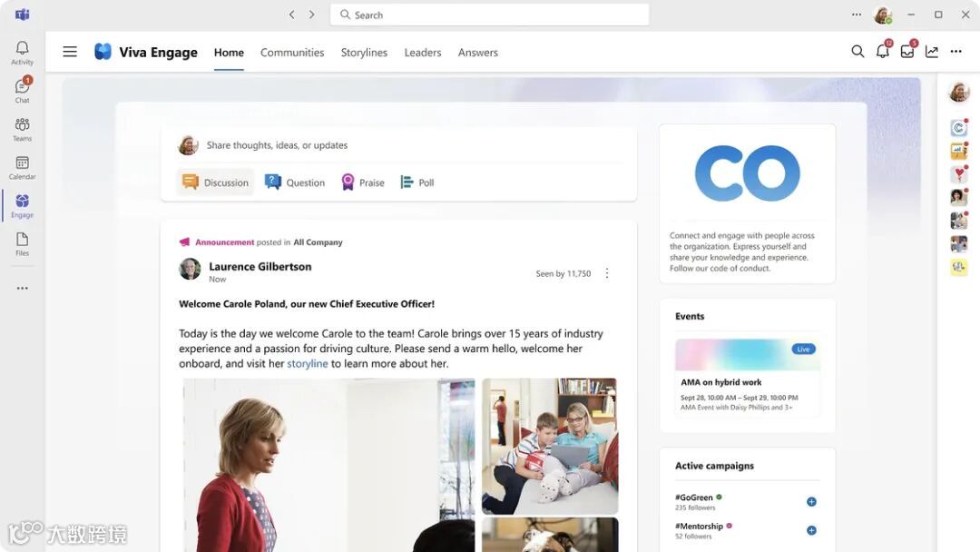Image resolution: width=980 pixels, height=552 pixels.
Task: Follow the #GoGreen campaign plus button
Action: (x=811, y=501)
